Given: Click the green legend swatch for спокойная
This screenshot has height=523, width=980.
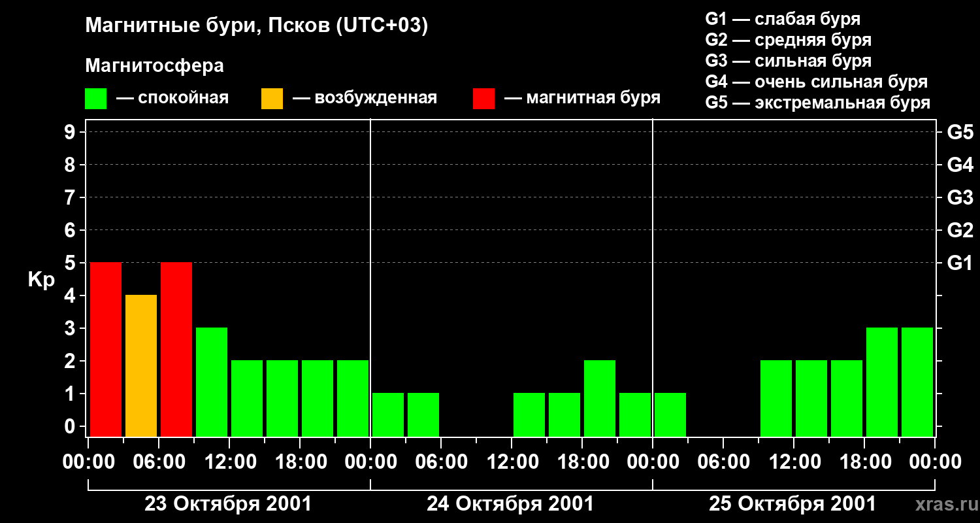Looking at the screenshot, I should pos(96,99).
